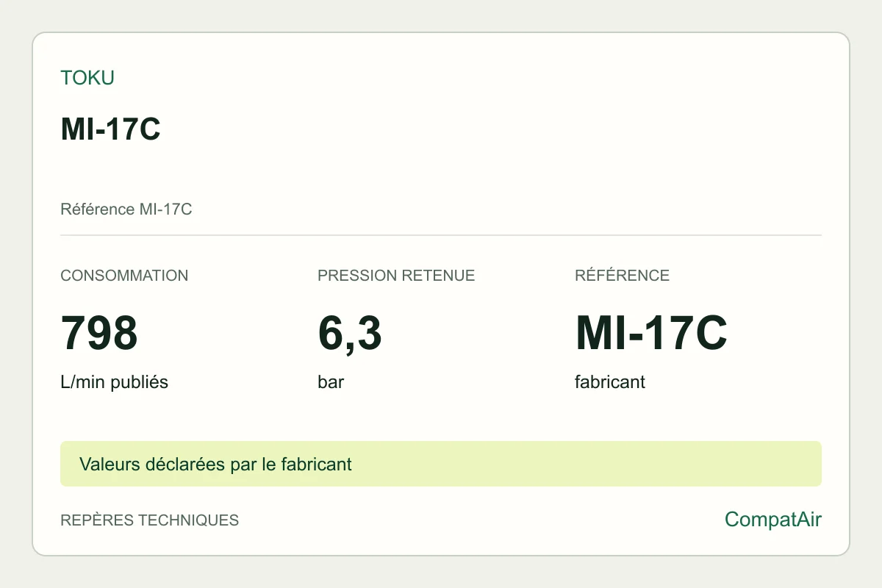Click the 'Valeurs déclarées par le fabricant' banner
Image resolution: width=882 pixels, height=588 pixels.
pos(441,464)
